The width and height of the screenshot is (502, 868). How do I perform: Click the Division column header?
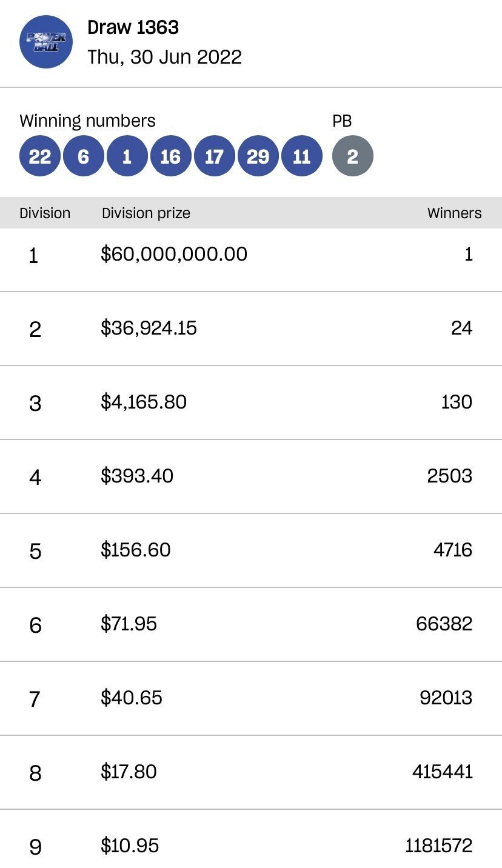click(45, 213)
